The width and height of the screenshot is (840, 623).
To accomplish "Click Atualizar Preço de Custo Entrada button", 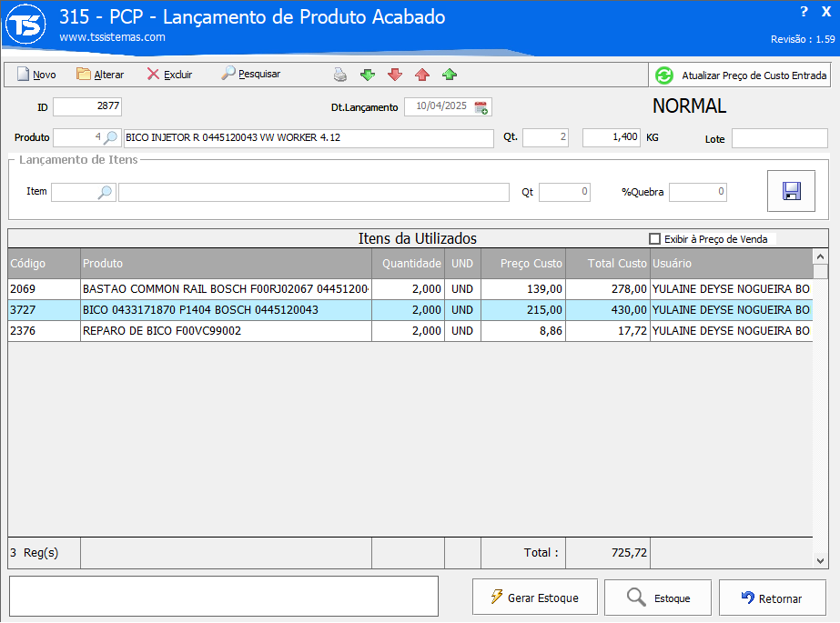I will point(741,75).
